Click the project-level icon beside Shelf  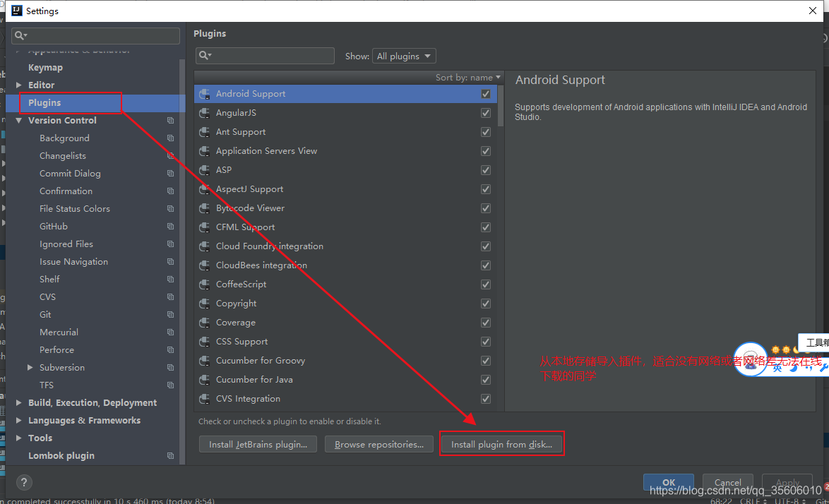tap(171, 279)
